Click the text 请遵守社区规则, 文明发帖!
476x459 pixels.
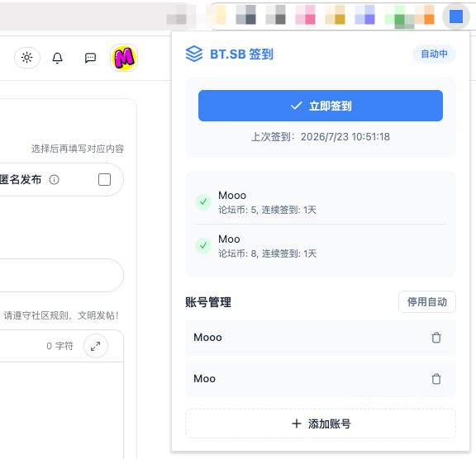tap(60, 315)
